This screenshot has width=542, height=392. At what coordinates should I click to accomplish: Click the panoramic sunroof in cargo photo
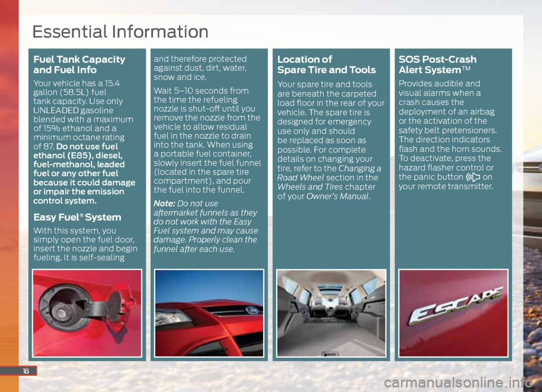point(331,289)
